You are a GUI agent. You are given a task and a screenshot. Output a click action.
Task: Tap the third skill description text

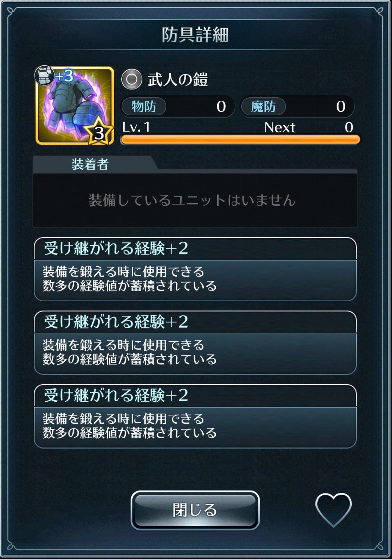pos(129,426)
